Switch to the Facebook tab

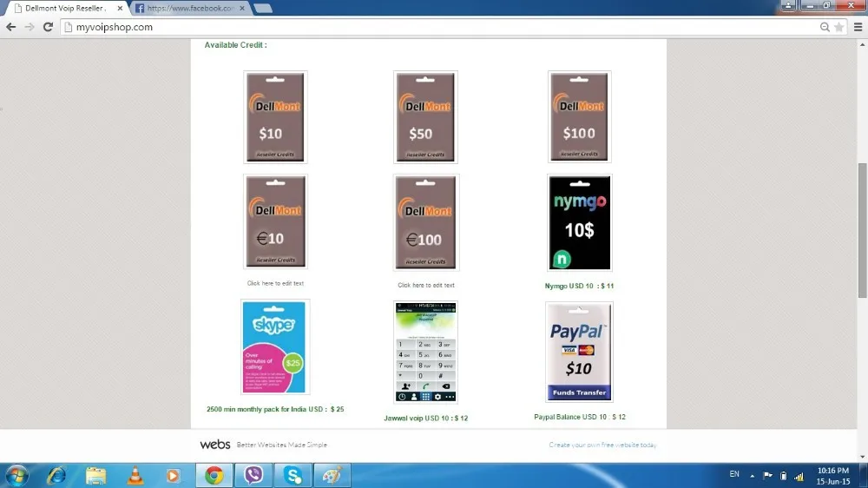click(x=190, y=9)
